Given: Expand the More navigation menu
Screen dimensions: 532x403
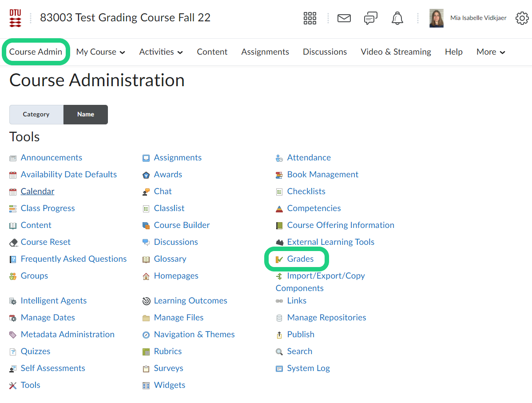Looking at the screenshot, I should point(491,52).
